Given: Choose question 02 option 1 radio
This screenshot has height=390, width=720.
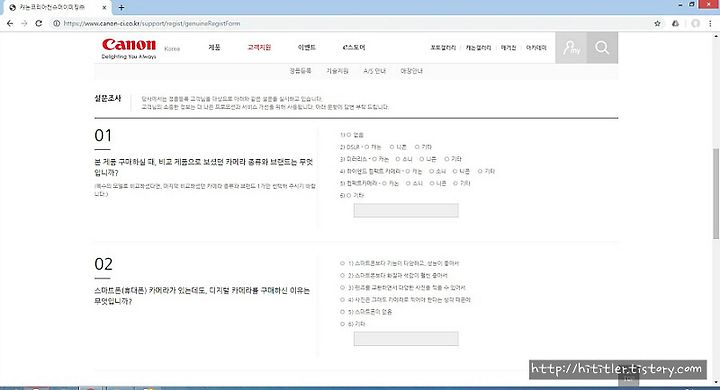Looking at the screenshot, I should click(343, 263).
